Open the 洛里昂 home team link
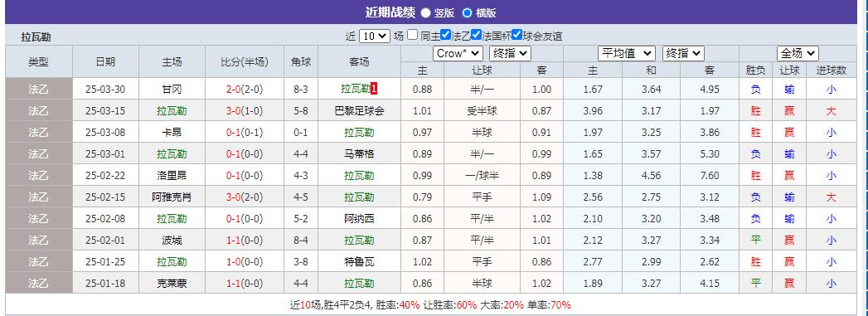 (x=172, y=176)
